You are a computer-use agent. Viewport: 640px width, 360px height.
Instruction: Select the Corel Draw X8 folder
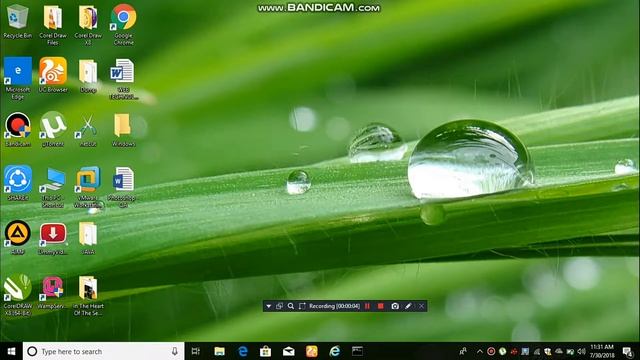[x=88, y=24]
